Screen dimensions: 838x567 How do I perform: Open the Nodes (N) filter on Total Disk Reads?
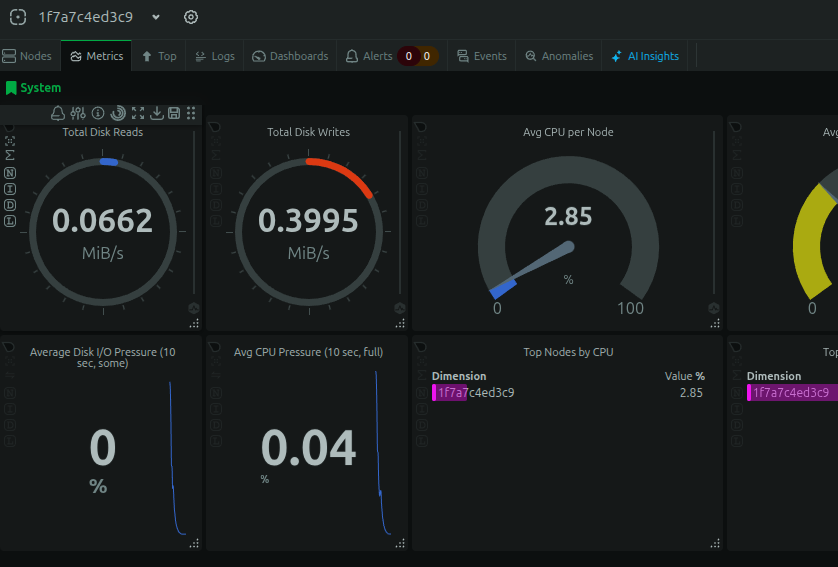[10, 173]
